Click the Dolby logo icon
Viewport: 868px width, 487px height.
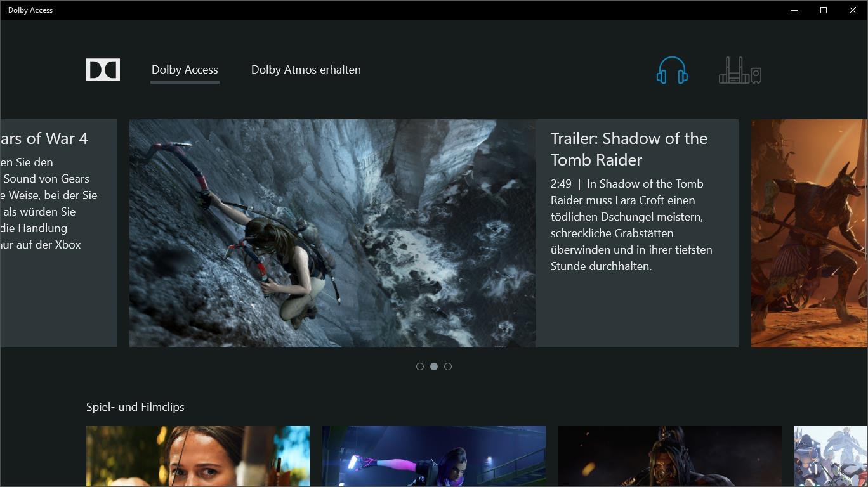tap(103, 70)
